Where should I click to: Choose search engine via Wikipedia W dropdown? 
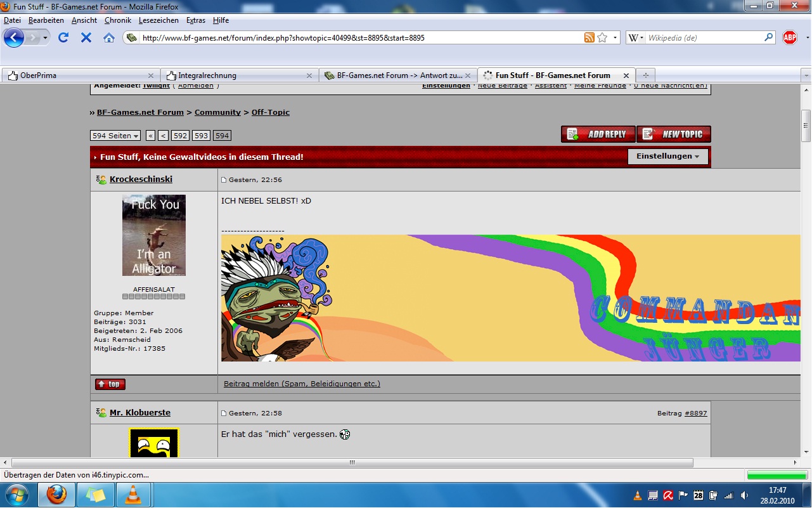point(635,38)
